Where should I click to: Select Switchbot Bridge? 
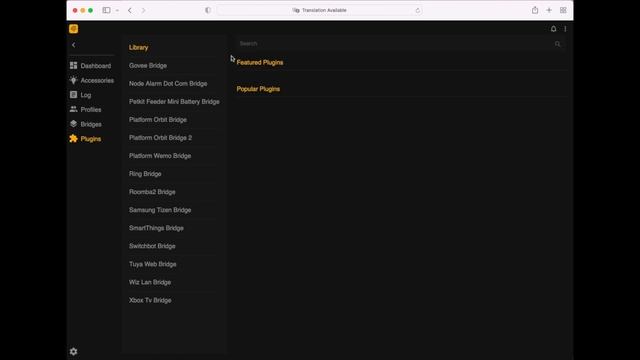tap(152, 246)
